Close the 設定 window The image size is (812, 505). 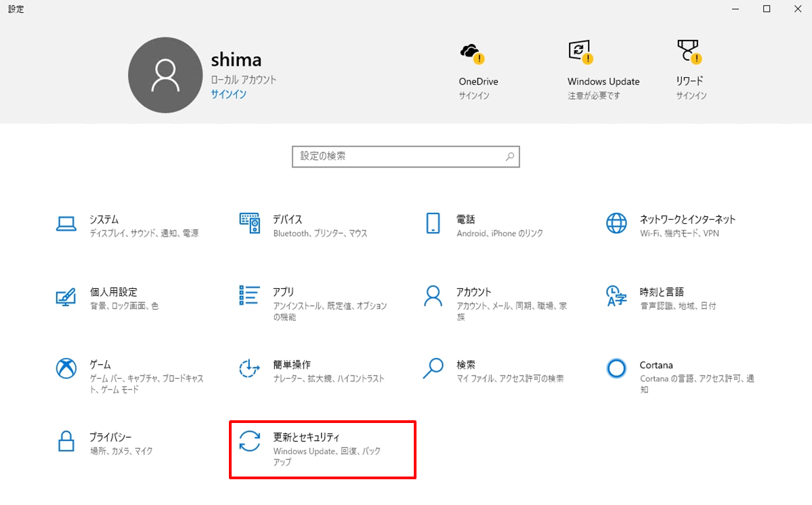(798, 9)
